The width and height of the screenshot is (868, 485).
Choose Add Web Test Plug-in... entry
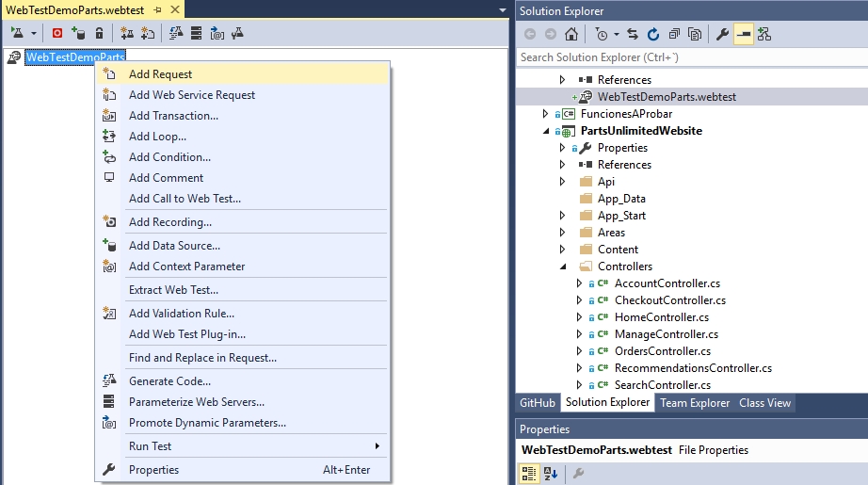243,334
